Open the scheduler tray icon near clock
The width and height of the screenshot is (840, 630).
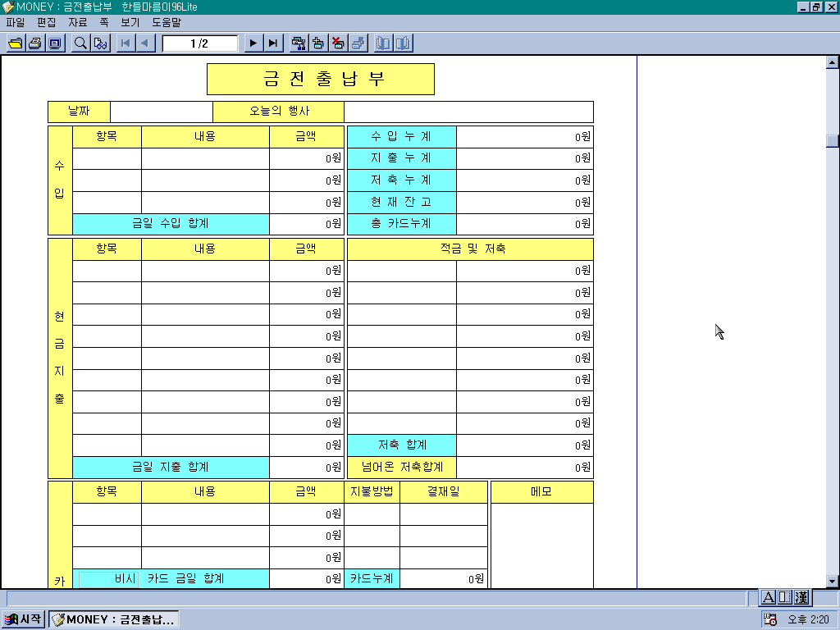(x=770, y=619)
